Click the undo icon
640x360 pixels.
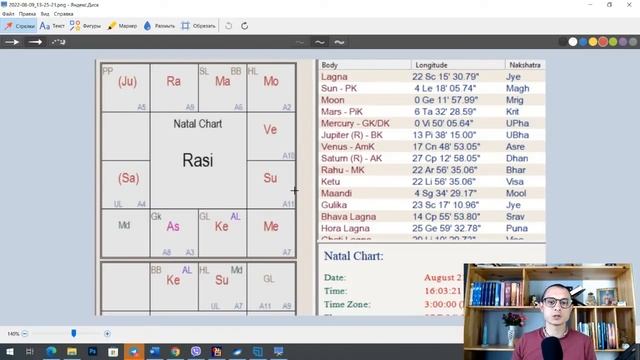229,26
